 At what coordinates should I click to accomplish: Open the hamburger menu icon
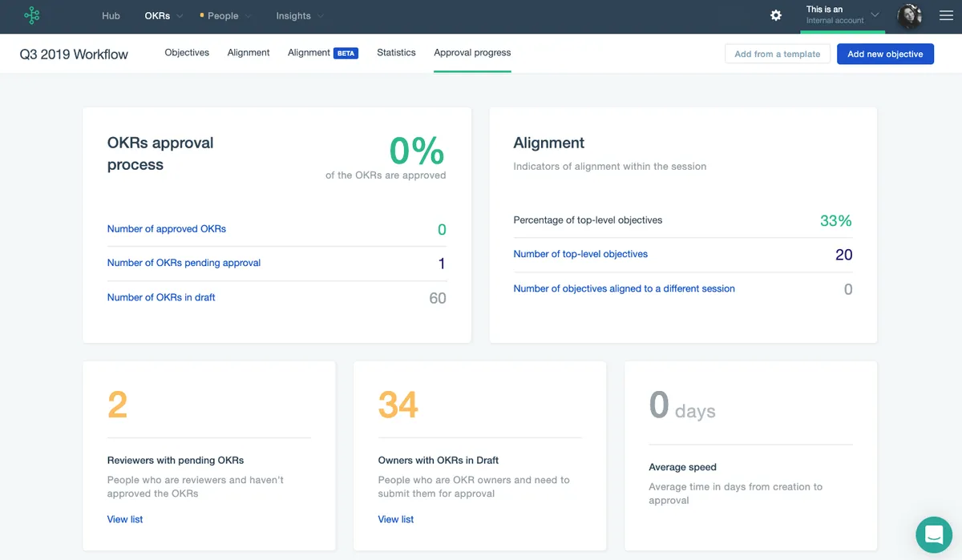tap(946, 16)
